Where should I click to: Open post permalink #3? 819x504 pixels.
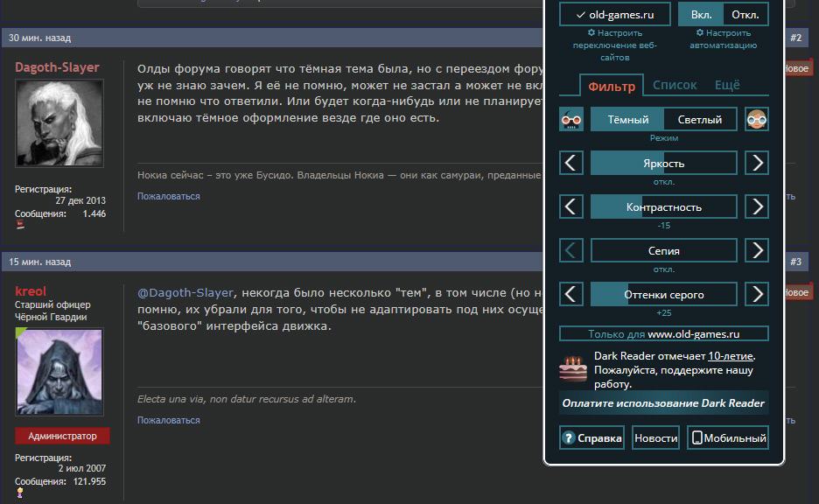[795, 262]
